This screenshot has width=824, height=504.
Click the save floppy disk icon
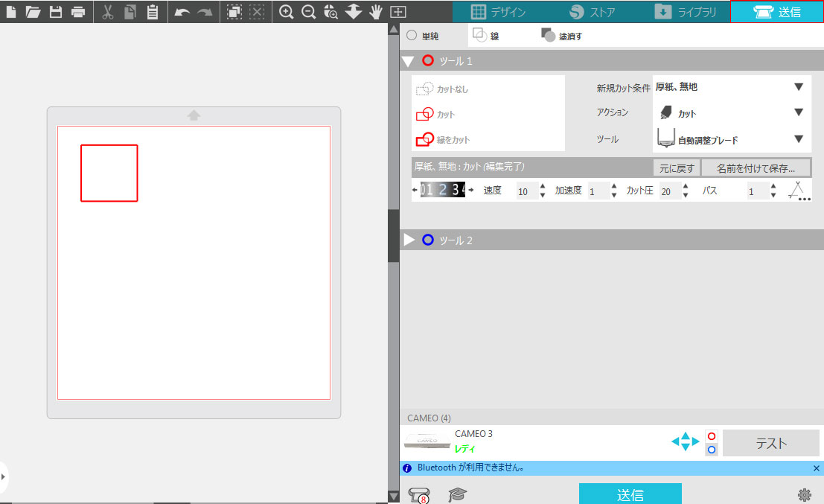[55, 12]
